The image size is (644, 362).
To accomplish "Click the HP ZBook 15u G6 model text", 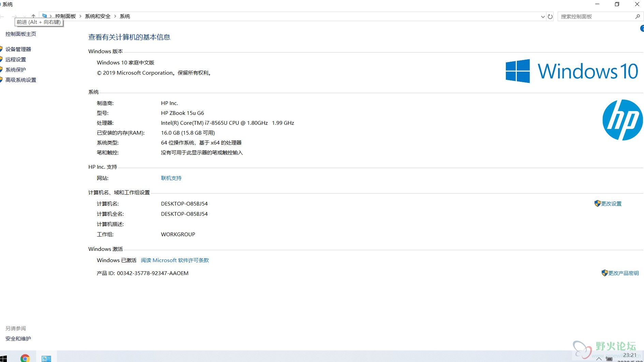I will [182, 113].
